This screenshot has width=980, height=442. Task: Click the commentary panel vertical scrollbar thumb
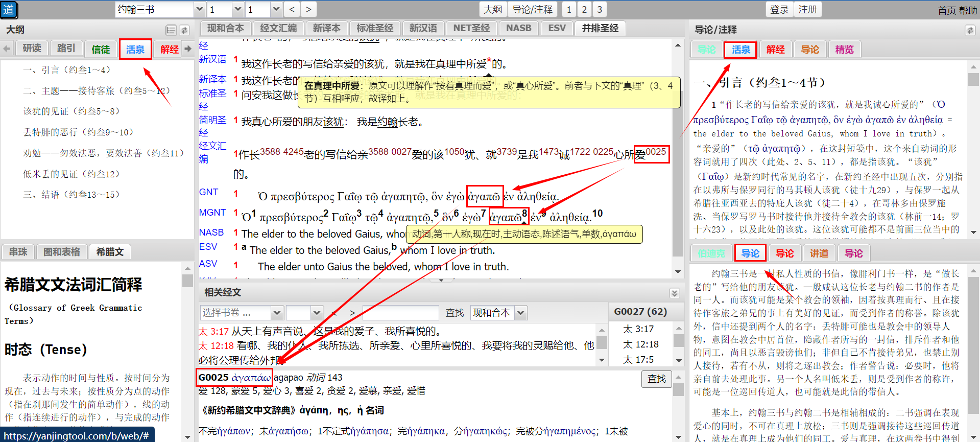[x=973, y=79]
